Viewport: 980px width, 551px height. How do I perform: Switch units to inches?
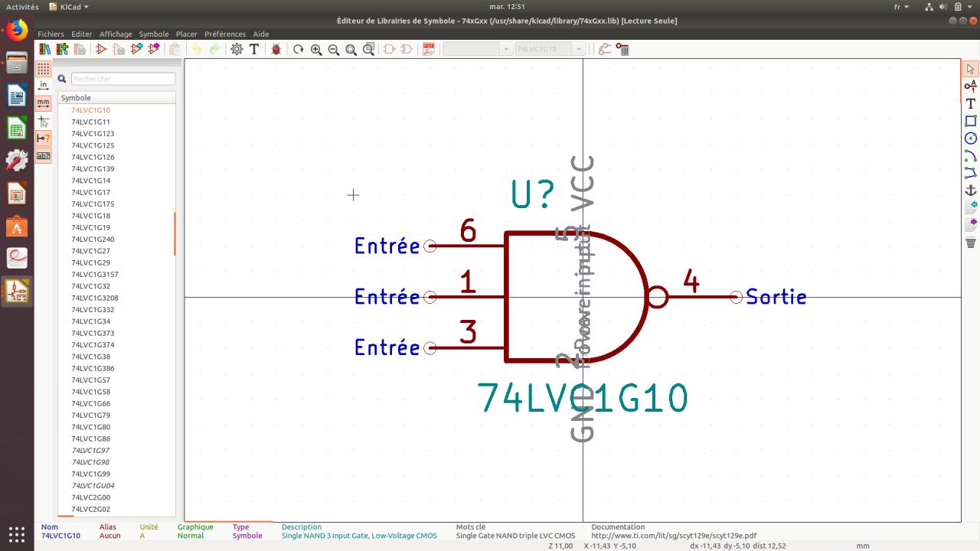coord(44,85)
